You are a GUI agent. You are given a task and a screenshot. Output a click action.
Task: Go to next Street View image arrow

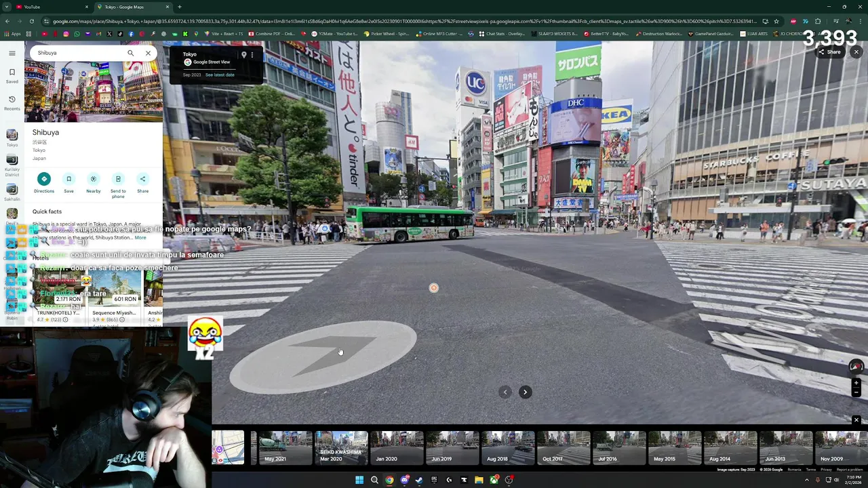click(x=525, y=392)
